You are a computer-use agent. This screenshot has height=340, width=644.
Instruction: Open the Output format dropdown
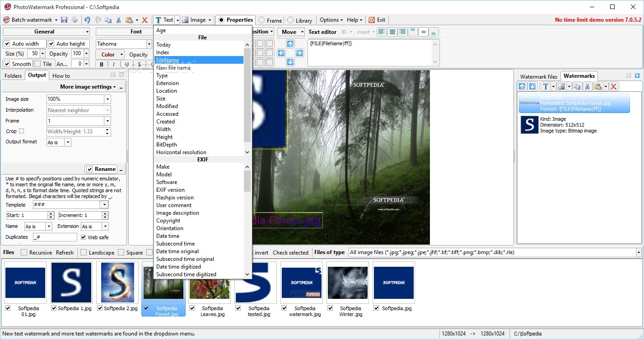68,142
